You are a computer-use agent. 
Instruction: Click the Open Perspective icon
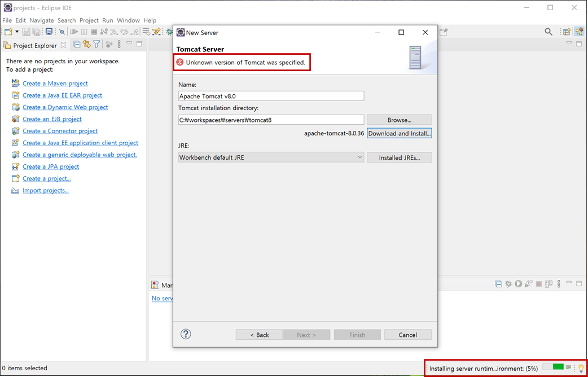pyautogui.click(x=567, y=32)
